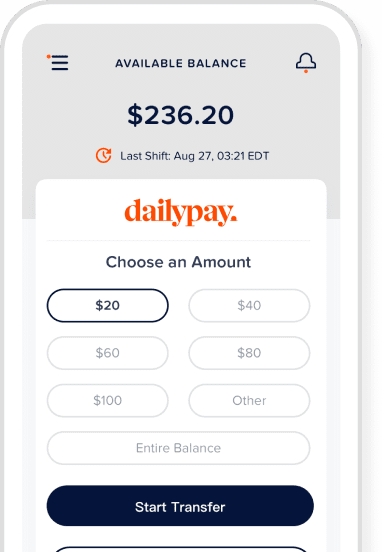Screen dimensions: 382x552
Task: Select the $40 amount option
Action: pos(249,305)
